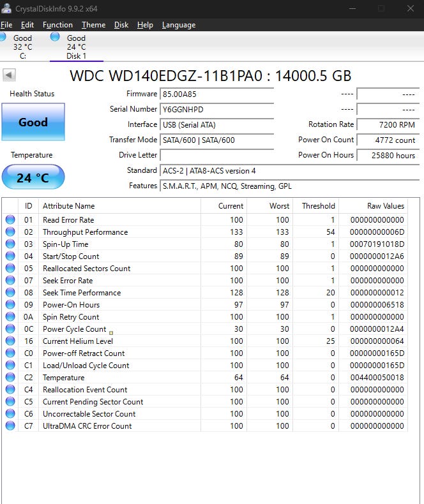The height and width of the screenshot is (504, 424).
Task: Click the Threshold column header
Action: [315, 205]
